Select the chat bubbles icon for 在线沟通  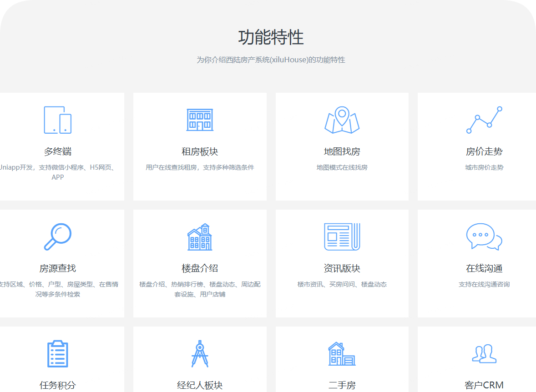coord(484,236)
